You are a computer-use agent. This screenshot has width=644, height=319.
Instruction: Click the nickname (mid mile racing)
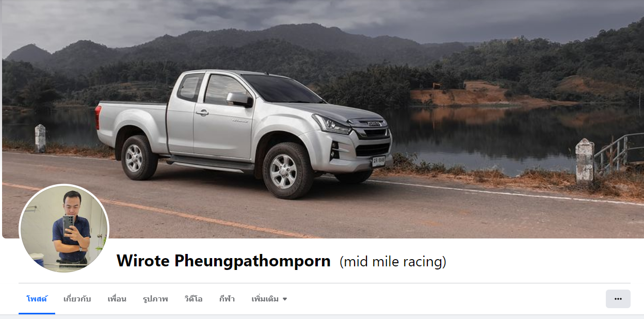[393, 262]
